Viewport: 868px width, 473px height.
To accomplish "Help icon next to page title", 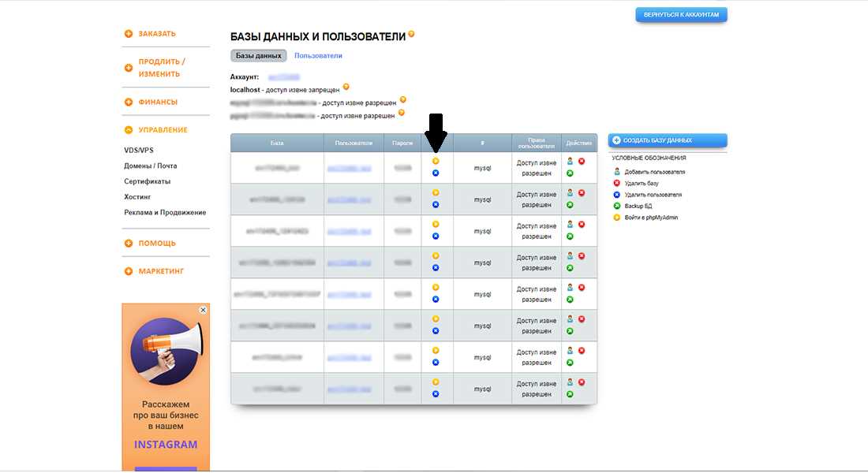I will 411,35.
